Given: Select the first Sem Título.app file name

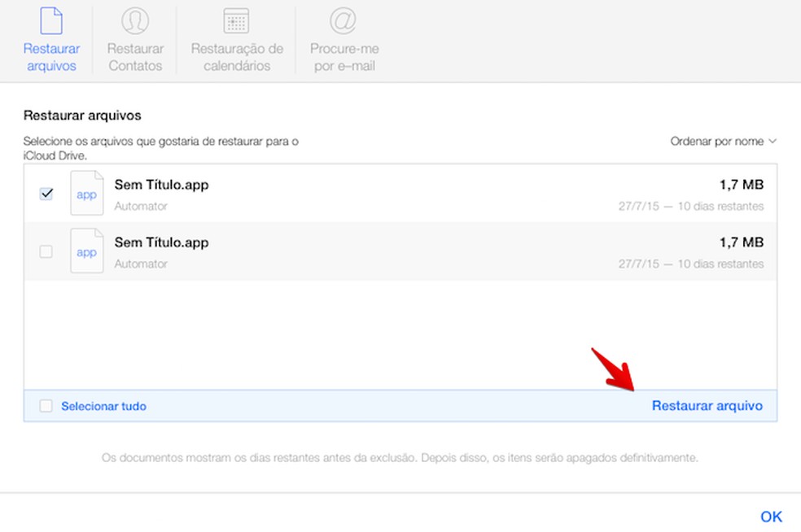Looking at the screenshot, I should pos(161,185).
